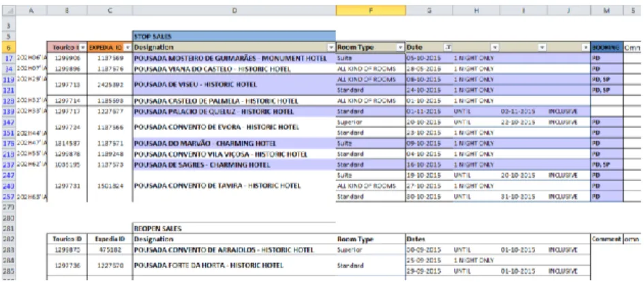Select POUSADA CONVENTO DE EVORA designation cell
The image size is (644, 282).
[x=234, y=127]
